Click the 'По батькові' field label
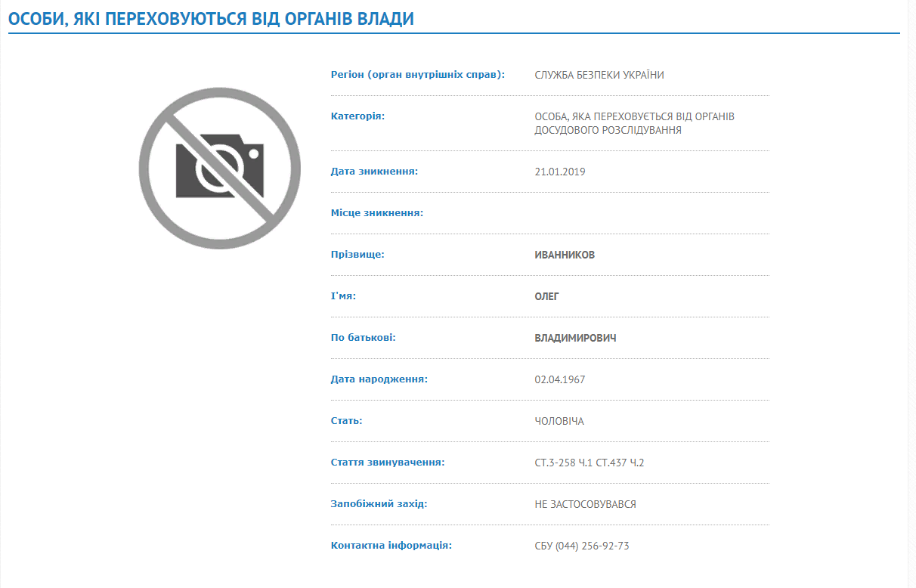Viewport: 916px width, 588px height. [x=363, y=338]
